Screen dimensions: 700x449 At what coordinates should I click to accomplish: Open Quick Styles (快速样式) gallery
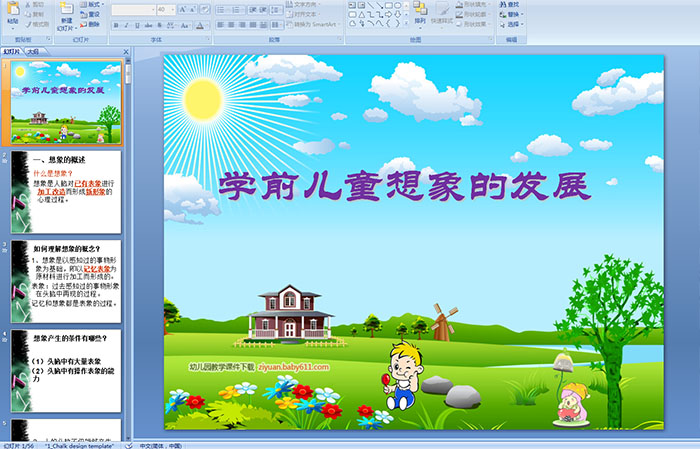442,16
